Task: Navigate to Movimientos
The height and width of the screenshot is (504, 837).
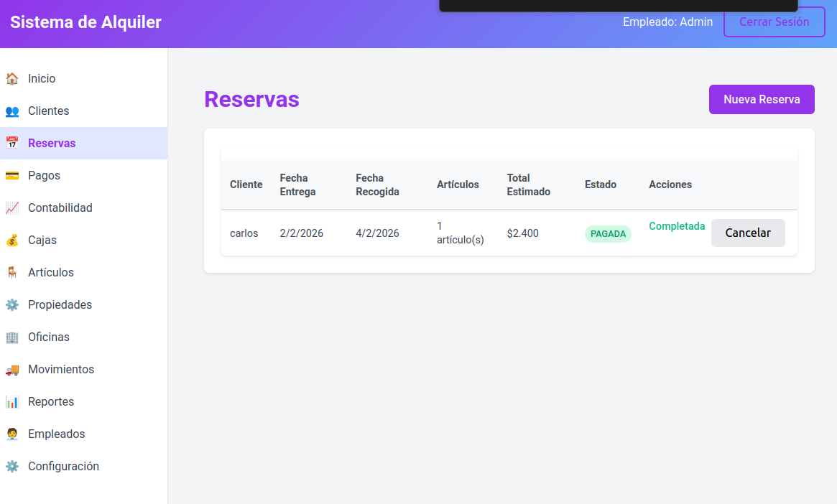Action: [84, 369]
